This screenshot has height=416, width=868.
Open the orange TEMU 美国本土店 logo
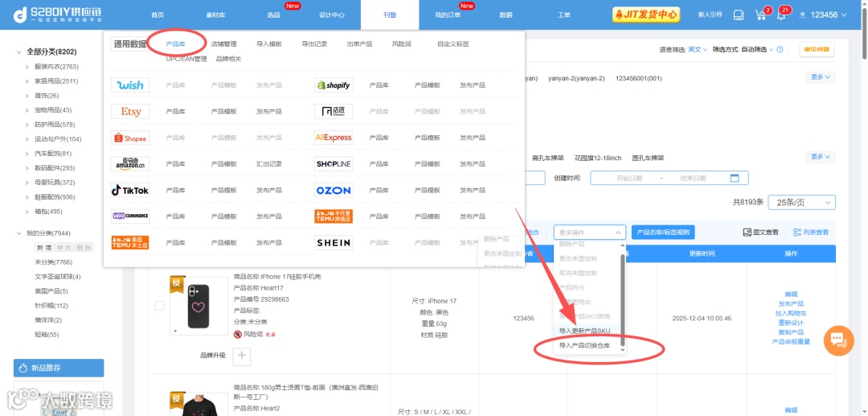point(130,243)
